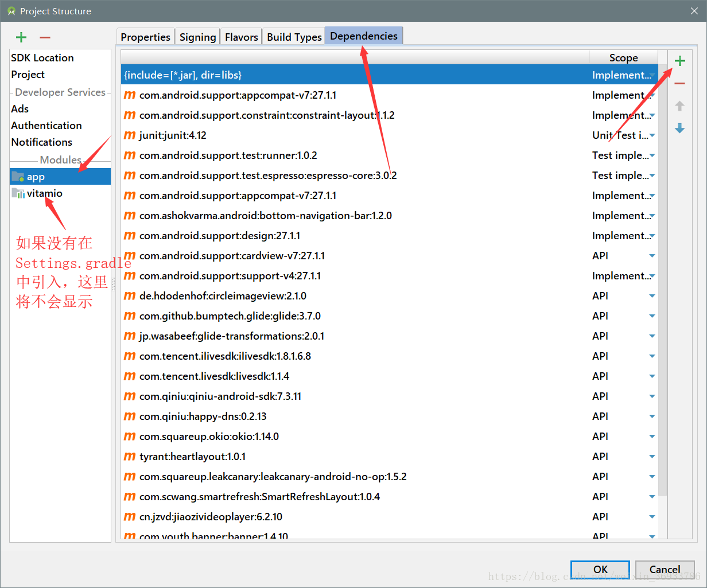Close the Project Structure dialog
Image resolution: width=707 pixels, height=588 pixels.
pyautogui.click(x=694, y=11)
